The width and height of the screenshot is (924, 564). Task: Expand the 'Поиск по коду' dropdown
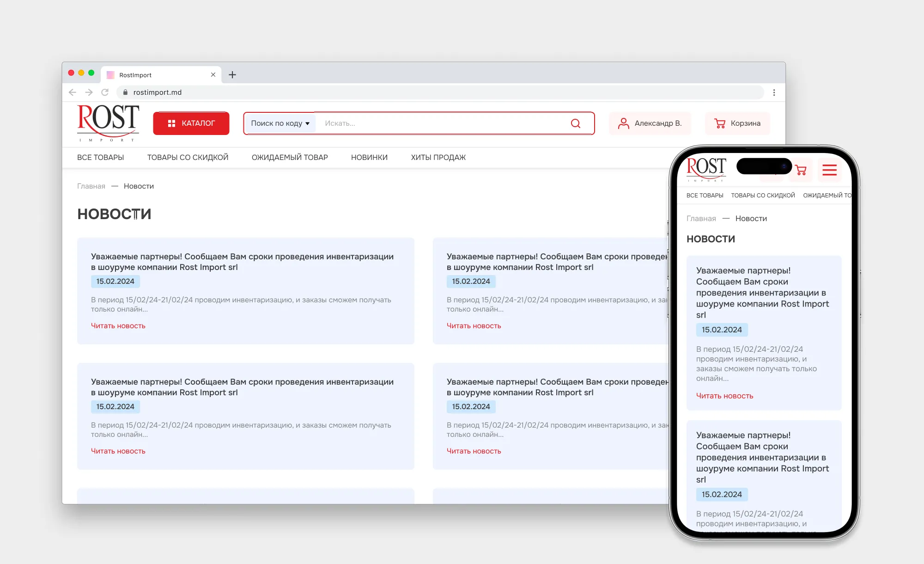click(x=280, y=123)
